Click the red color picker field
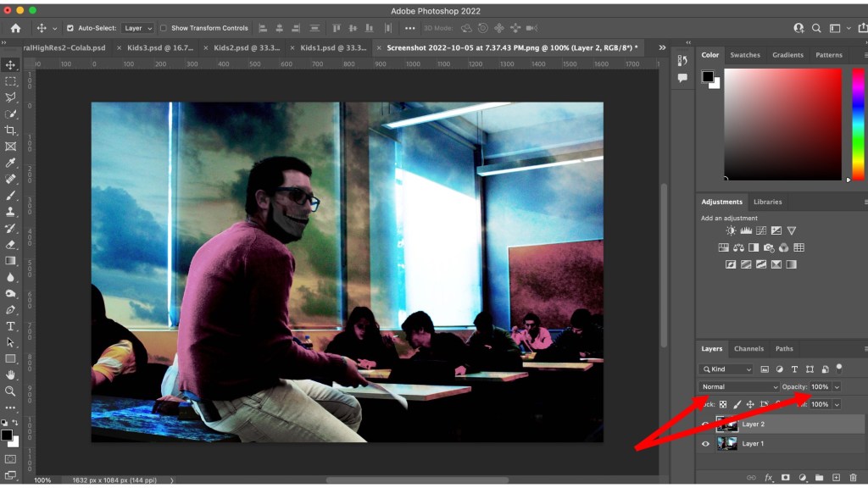This screenshot has width=868, height=488. pyautogui.click(x=782, y=123)
